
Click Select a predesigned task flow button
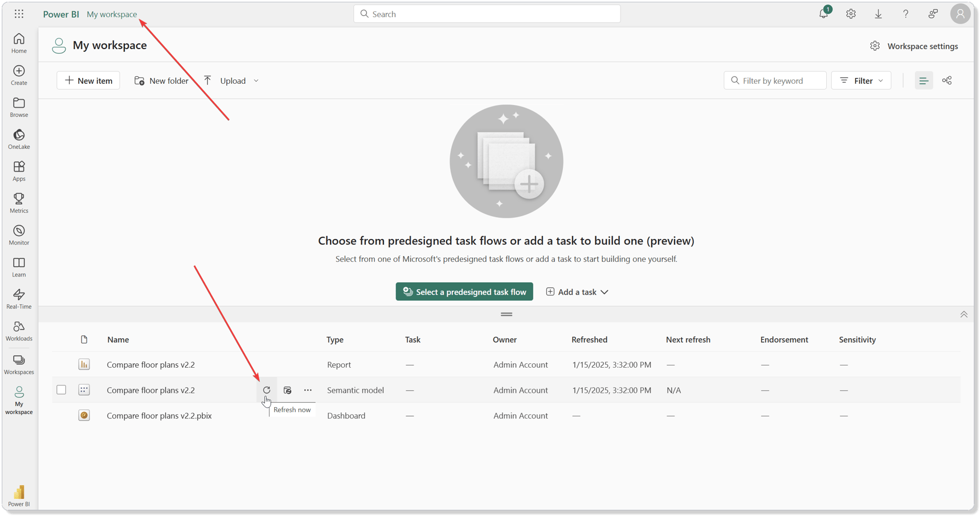pyautogui.click(x=464, y=292)
